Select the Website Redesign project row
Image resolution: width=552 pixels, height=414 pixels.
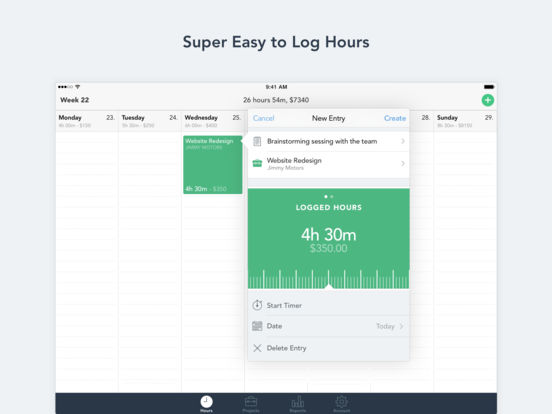pyautogui.click(x=328, y=164)
